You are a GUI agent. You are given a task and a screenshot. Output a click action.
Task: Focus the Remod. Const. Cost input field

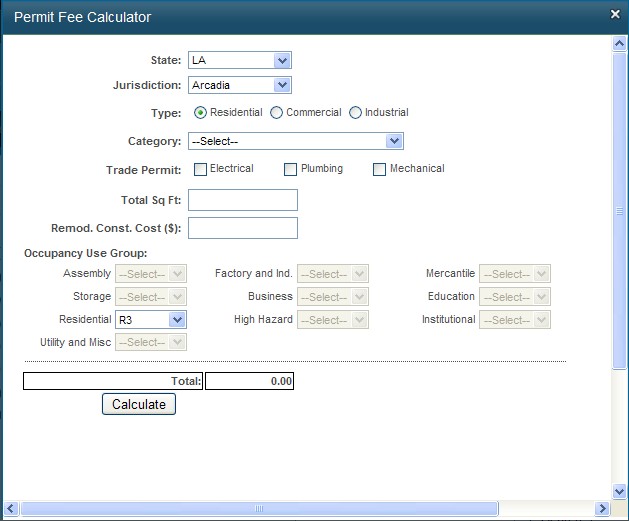pos(243,228)
